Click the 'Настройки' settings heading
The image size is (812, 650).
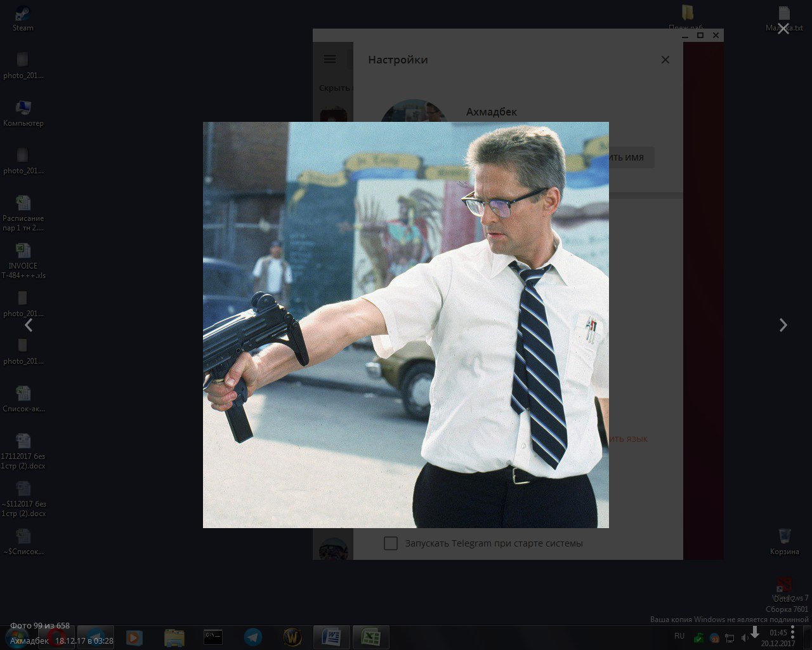398,60
